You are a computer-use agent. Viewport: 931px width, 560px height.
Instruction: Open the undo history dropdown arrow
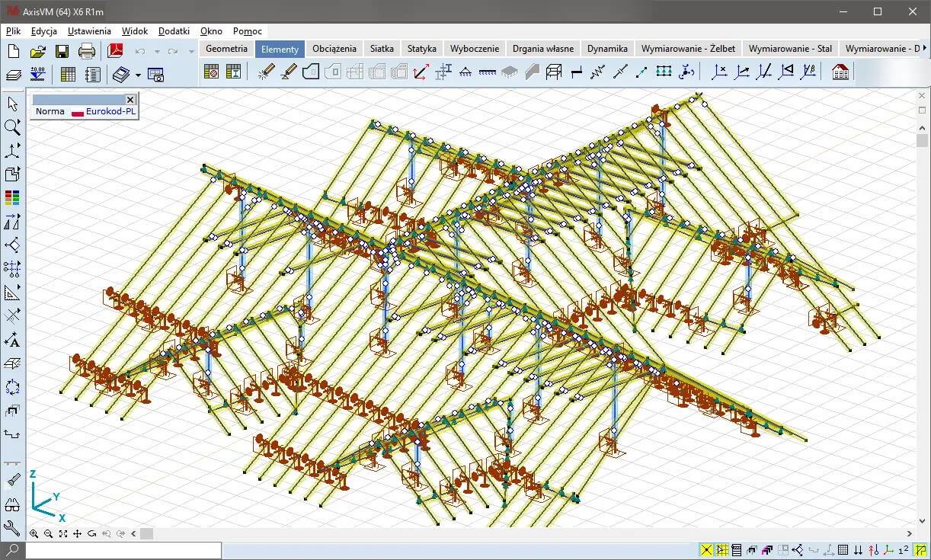point(157,51)
